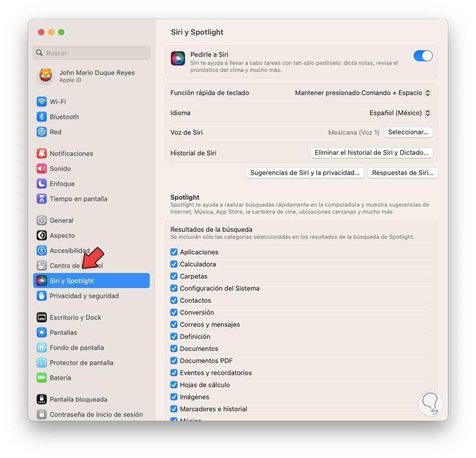Open John Mario Duque Reyes Apple ID
The height and width of the screenshot is (458, 476).
(91, 76)
